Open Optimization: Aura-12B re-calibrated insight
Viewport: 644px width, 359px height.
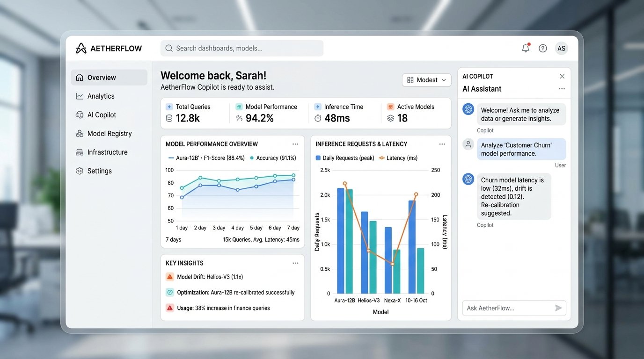point(230,292)
